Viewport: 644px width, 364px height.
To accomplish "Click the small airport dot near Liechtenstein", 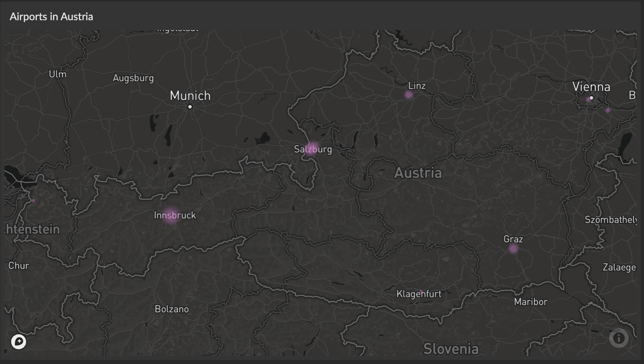I will pos(34,200).
